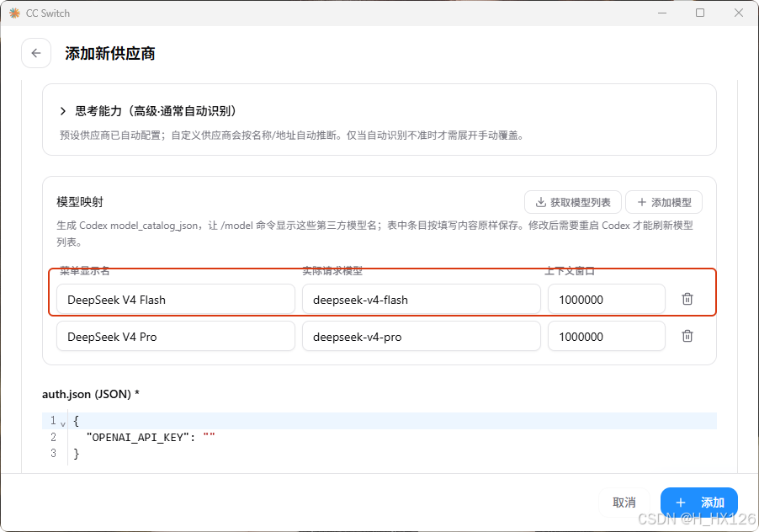This screenshot has width=759, height=532.
Task: Edit display name field DeepSeek V4 Pro
Action: [176, 337]
